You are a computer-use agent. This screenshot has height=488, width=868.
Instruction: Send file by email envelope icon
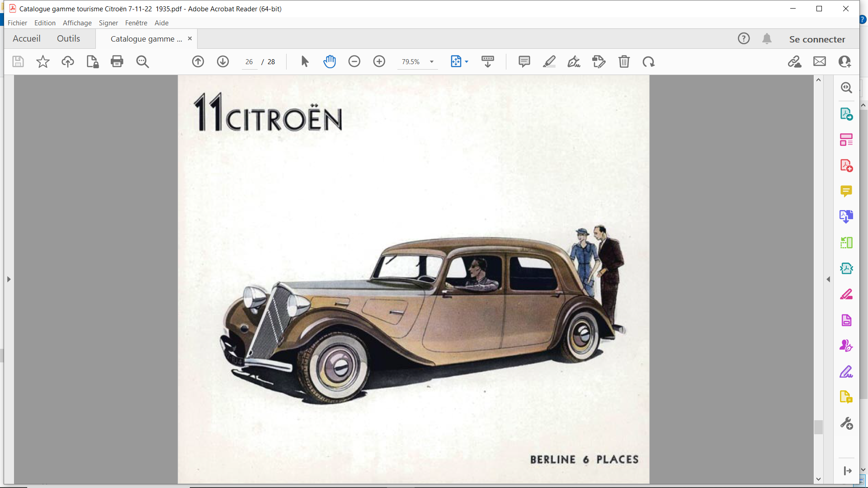click(820, 61)
